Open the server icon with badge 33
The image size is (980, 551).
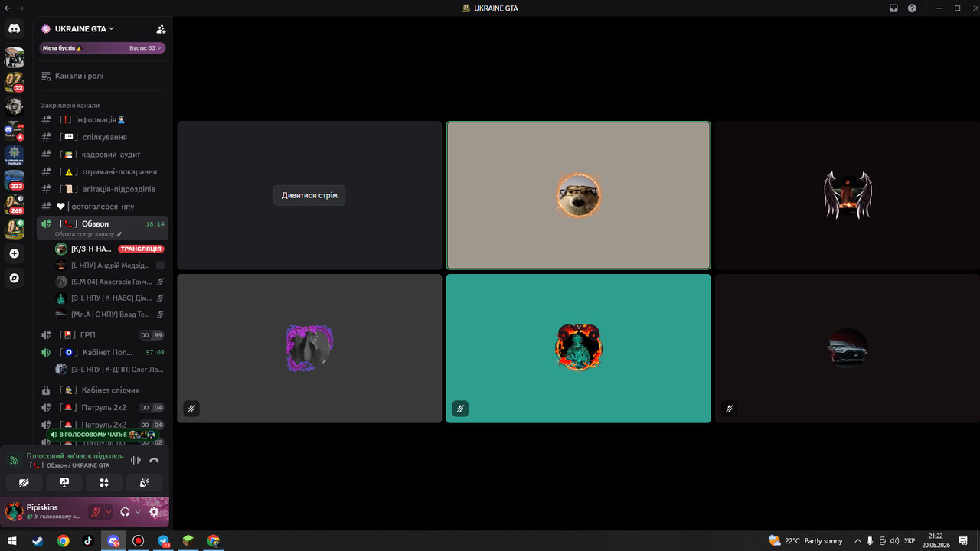14,82
